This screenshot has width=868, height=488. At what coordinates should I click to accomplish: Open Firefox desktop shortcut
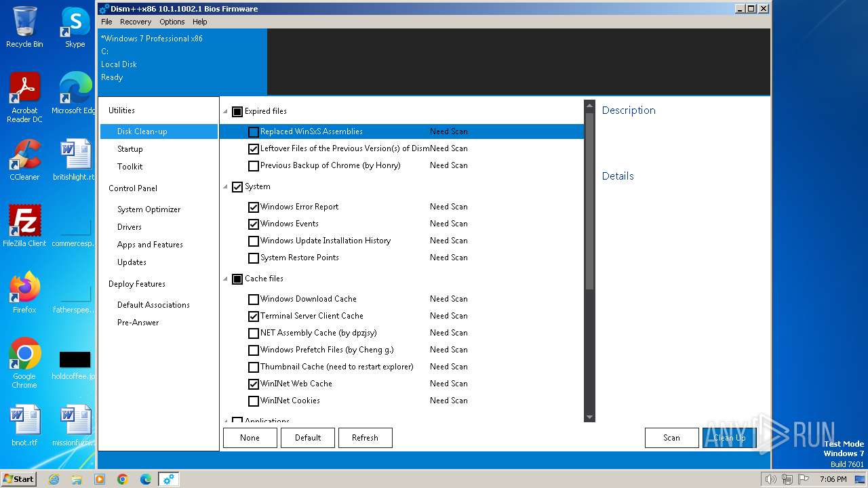tap(24, 293)
